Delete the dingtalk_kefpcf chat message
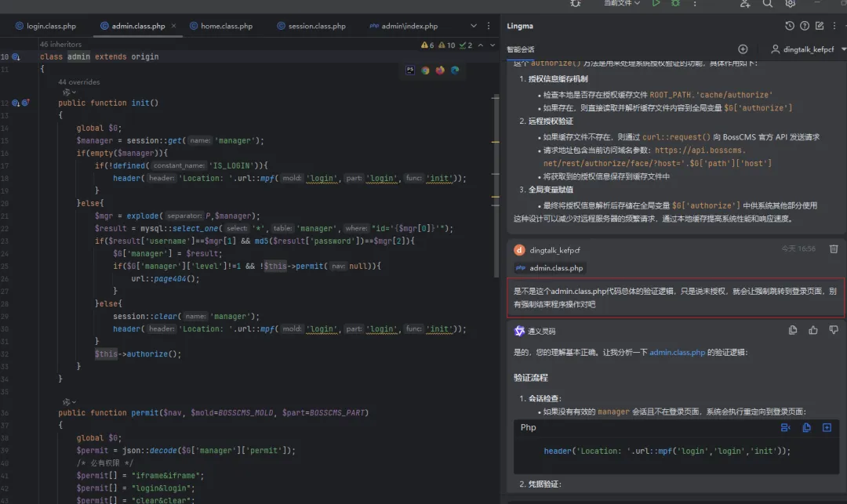847x504 pixels. 834,248
